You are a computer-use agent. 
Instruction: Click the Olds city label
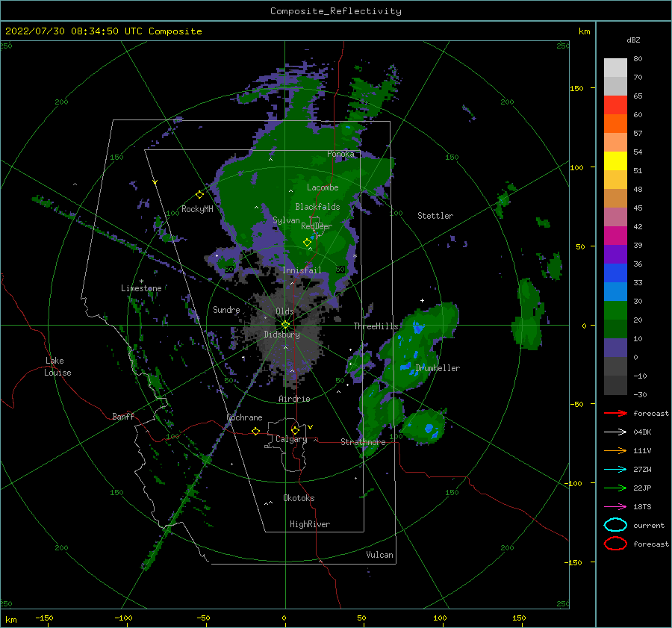pyautogui.click(x=284, y=311)
